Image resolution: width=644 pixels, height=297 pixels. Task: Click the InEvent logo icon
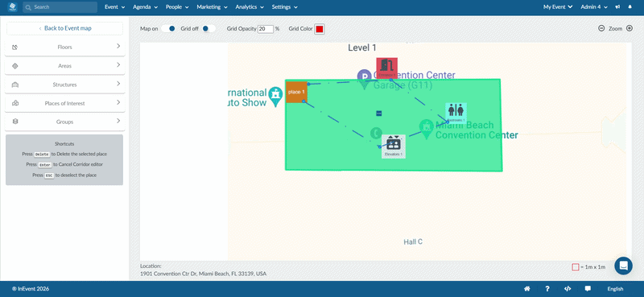[12, 7]
